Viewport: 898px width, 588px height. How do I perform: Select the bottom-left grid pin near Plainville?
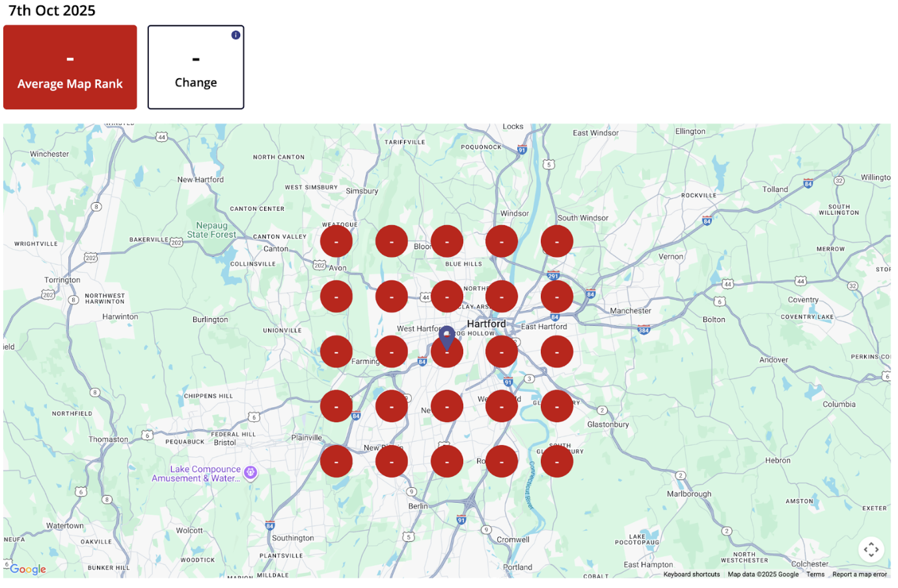click(336, 461)
